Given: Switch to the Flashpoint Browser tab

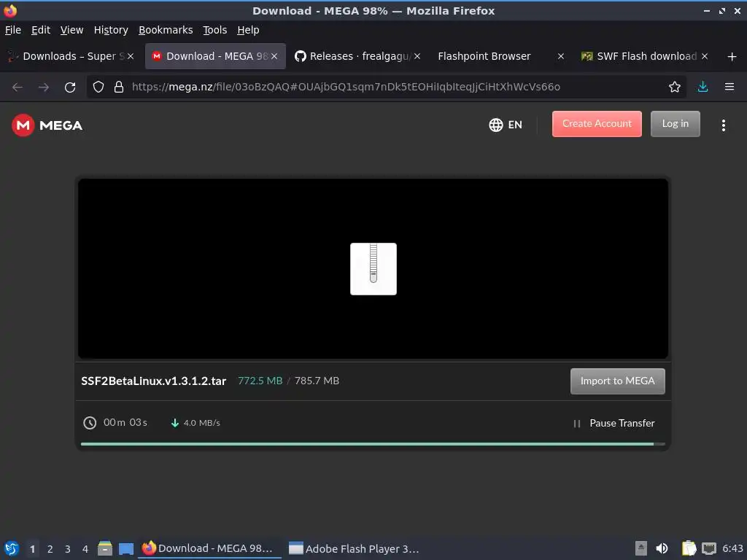Looking at the screenshot, I should tap(500, 56).
